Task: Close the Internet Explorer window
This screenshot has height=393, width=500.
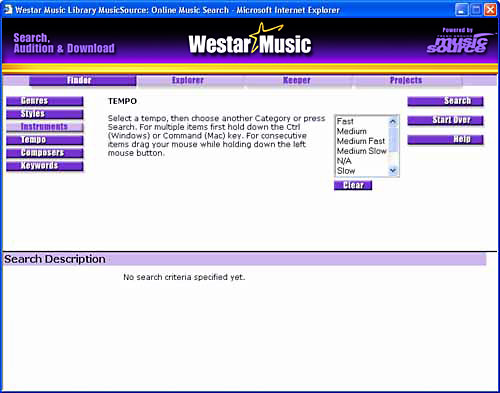Action: click(x=490, y=10)
